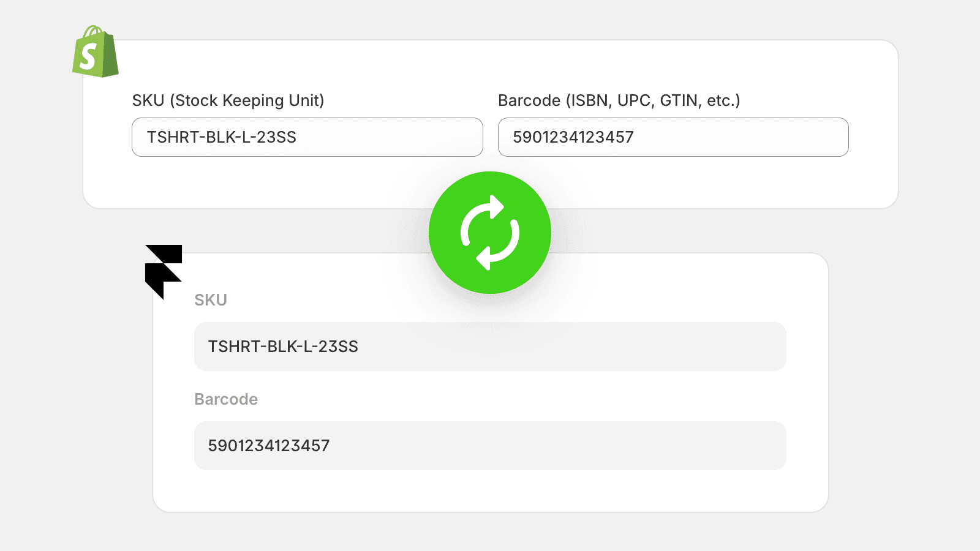
Task: Click the TSHRT-BLK-L-23SS value in Shopify card
Action: tap(222, 137)
